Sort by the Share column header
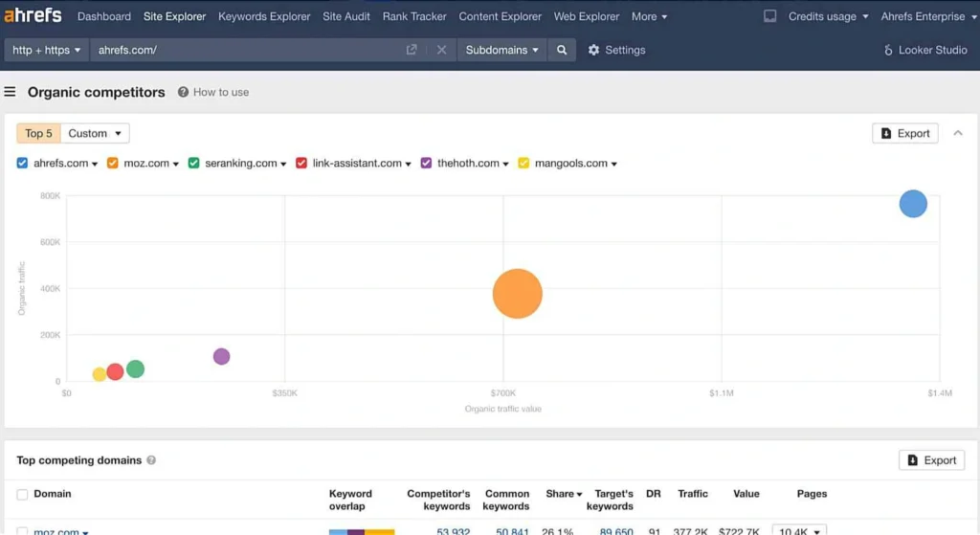Image resolution: width=980 pixels, height=535 pixels. (563, 494)
